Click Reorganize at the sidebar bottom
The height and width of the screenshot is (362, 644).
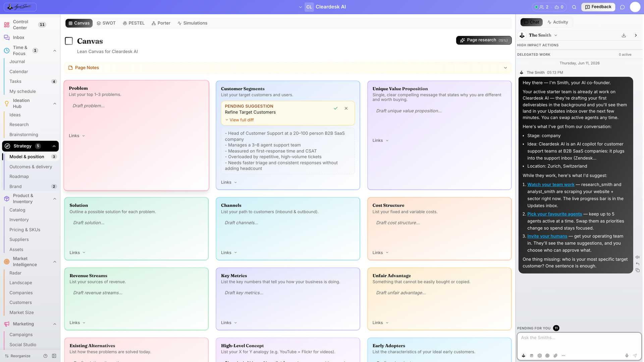17,356
